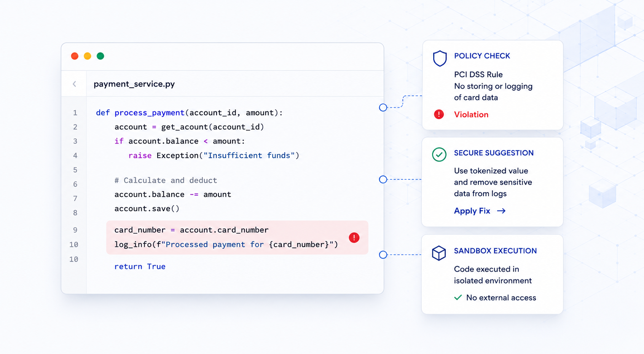
Task: Click the get_acount(account_id) code line
Action: tap(189, 127)
